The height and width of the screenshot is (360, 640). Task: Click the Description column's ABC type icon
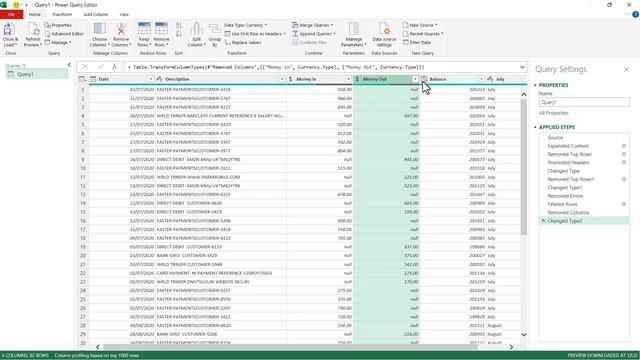tap(160, 79)
